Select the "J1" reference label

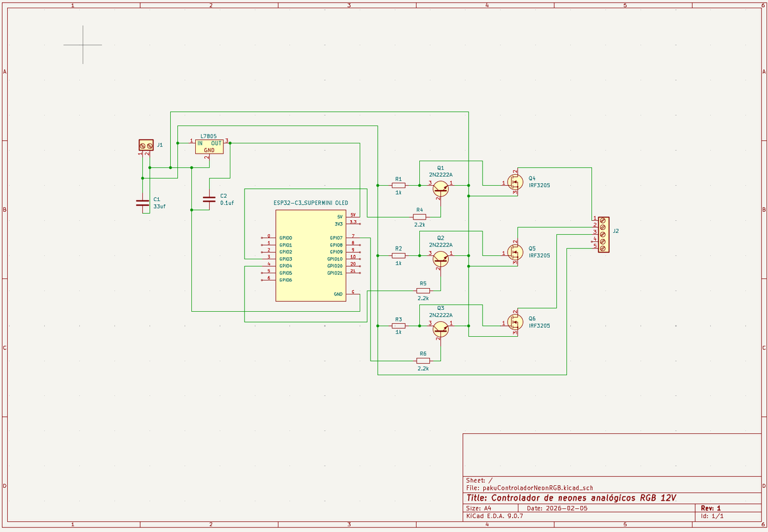tap(160, 145)
